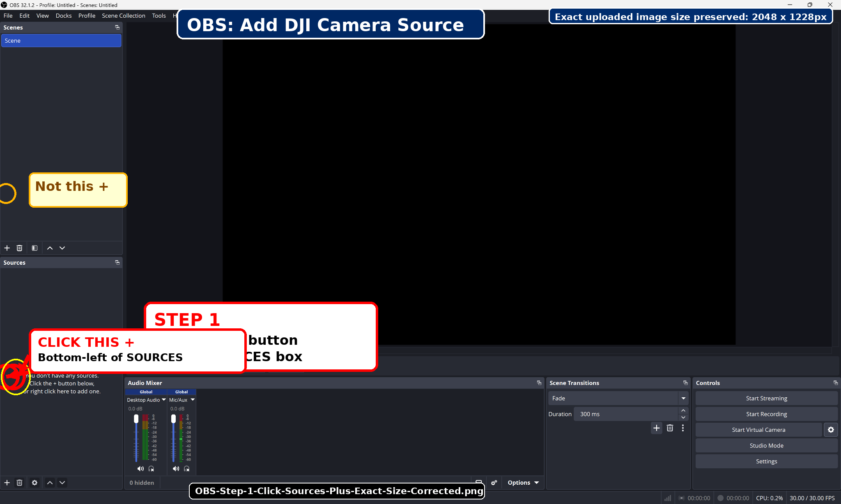This screenshot has width=841, height=504.
Task: Open scene filters icon in Scenes toolbar
Action: 34,248
